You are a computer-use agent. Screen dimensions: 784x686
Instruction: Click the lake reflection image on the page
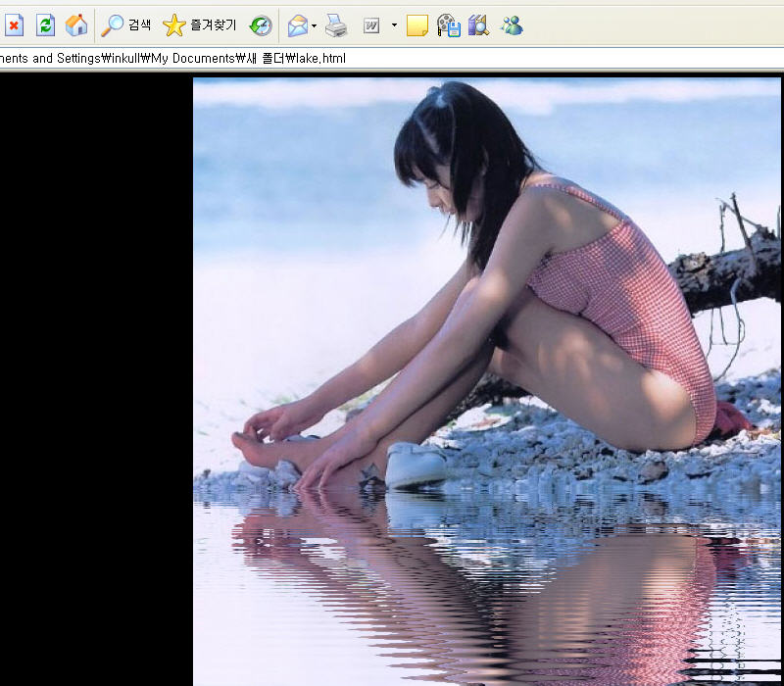pyautogui.click(x=487, y=381)
